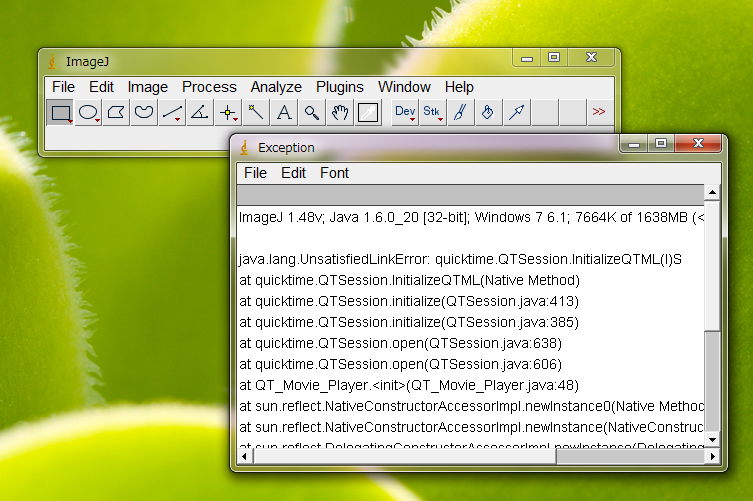
Task: Open the More Tools >> menu
Action: [x=598, y=113]
